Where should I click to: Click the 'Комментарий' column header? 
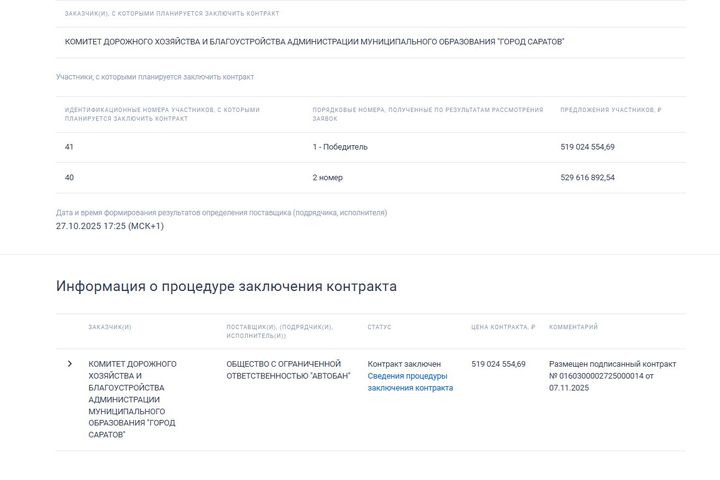point(573,327)
